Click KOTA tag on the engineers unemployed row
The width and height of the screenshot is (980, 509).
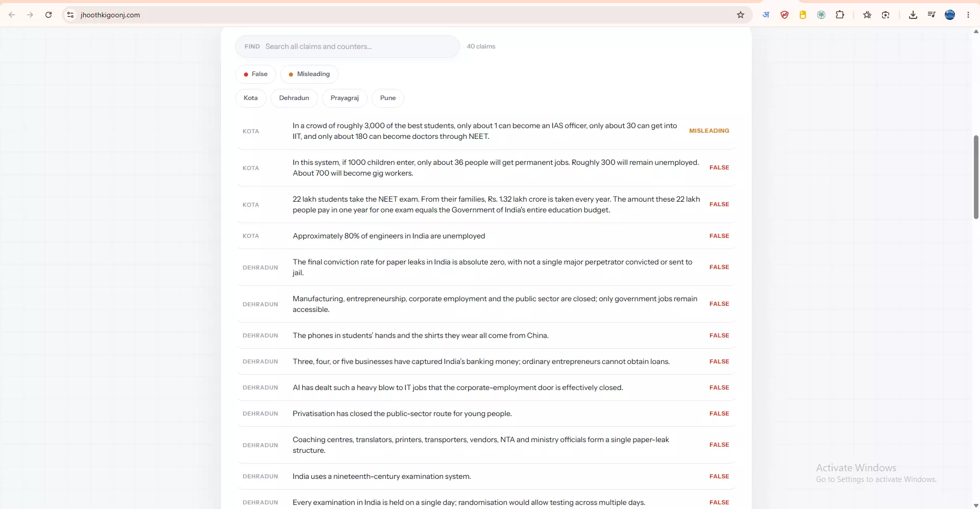251,236
